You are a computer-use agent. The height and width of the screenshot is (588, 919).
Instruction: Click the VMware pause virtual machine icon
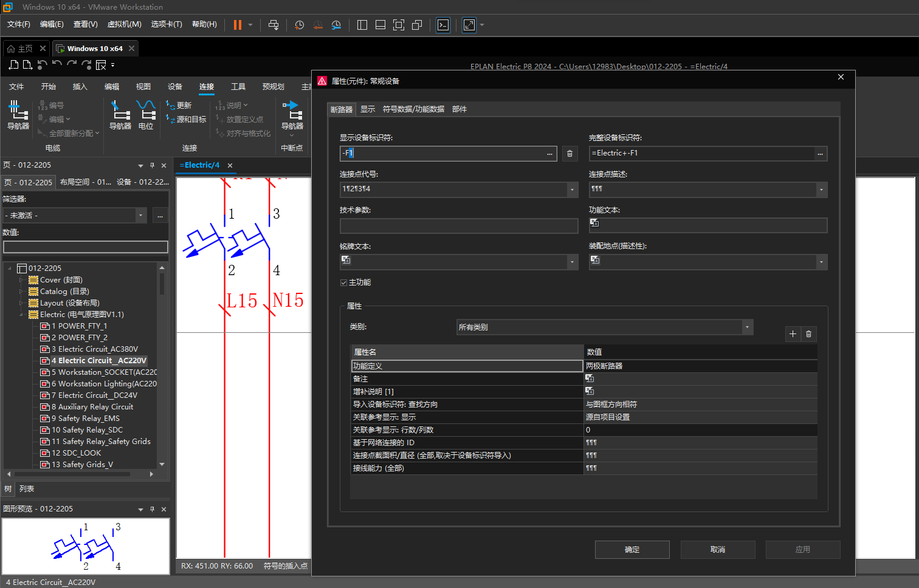pyautogui.click(x=238, y=25)
